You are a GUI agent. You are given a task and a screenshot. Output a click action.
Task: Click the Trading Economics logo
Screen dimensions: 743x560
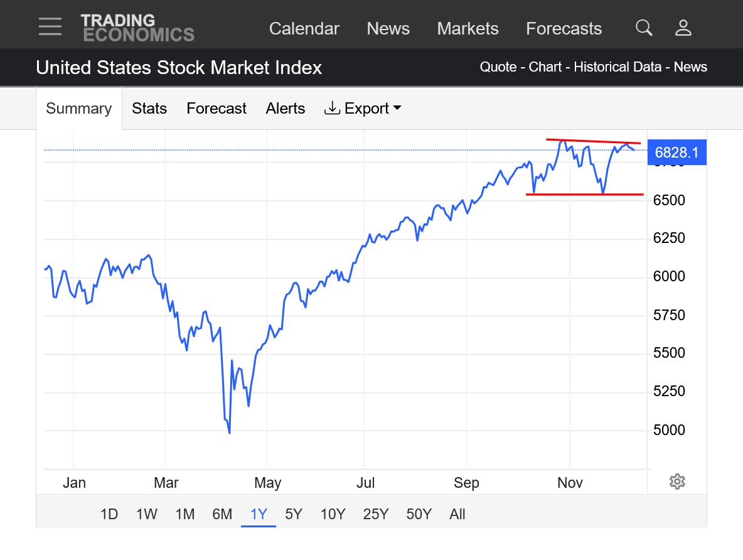[137, 28]
